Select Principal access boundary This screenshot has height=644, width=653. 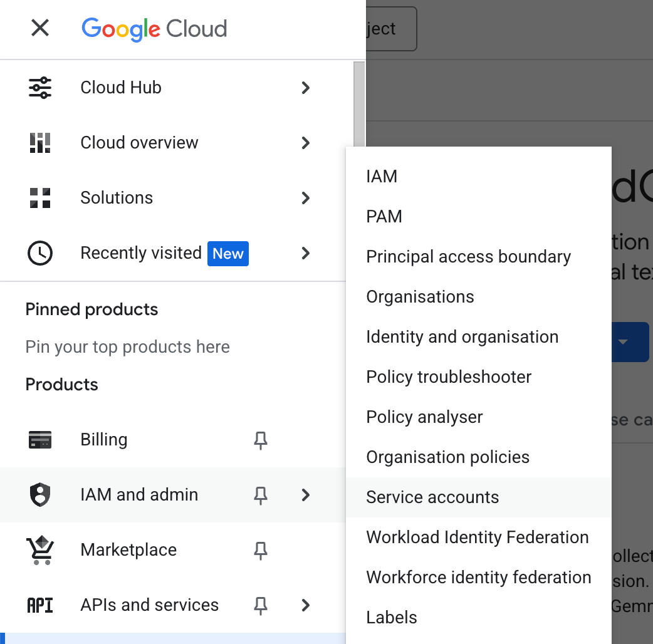tap(479, 256)
